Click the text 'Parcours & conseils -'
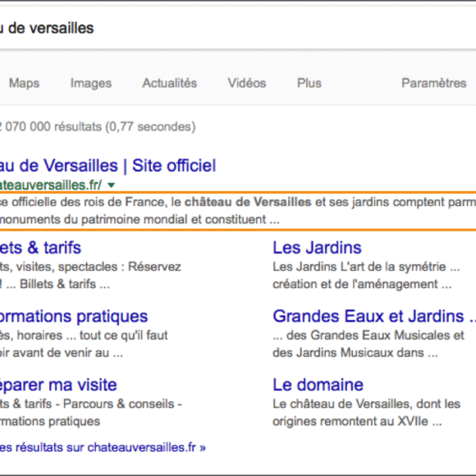Screen dimensions: 476x476 pyautogui.click(x=122, y=404)
